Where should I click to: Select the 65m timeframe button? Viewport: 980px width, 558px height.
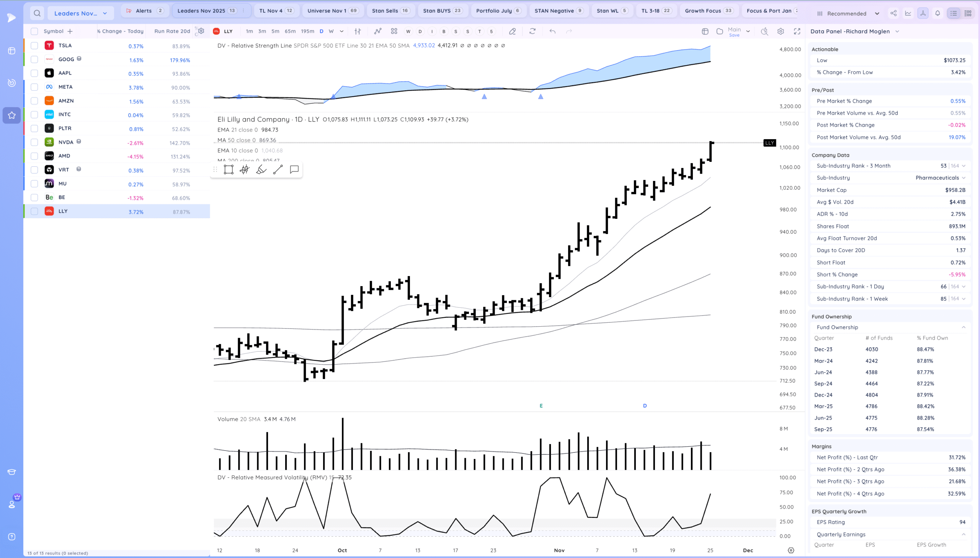click(290, 31)
